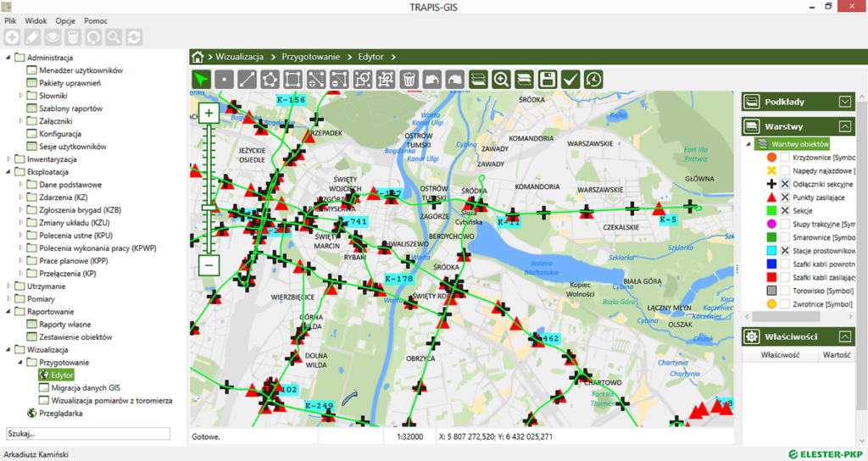Click the home icon in breadcrumb bar

tap(198, 57)
